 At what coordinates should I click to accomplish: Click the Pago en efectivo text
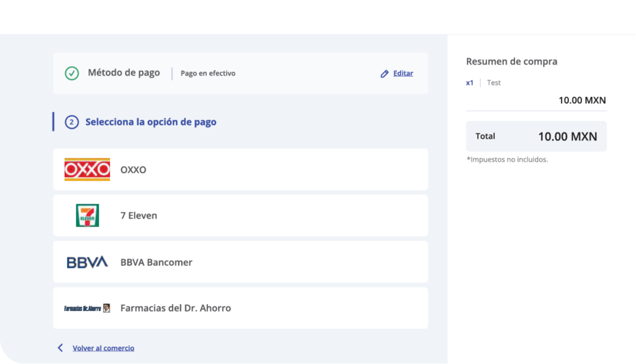click(208, 73)
